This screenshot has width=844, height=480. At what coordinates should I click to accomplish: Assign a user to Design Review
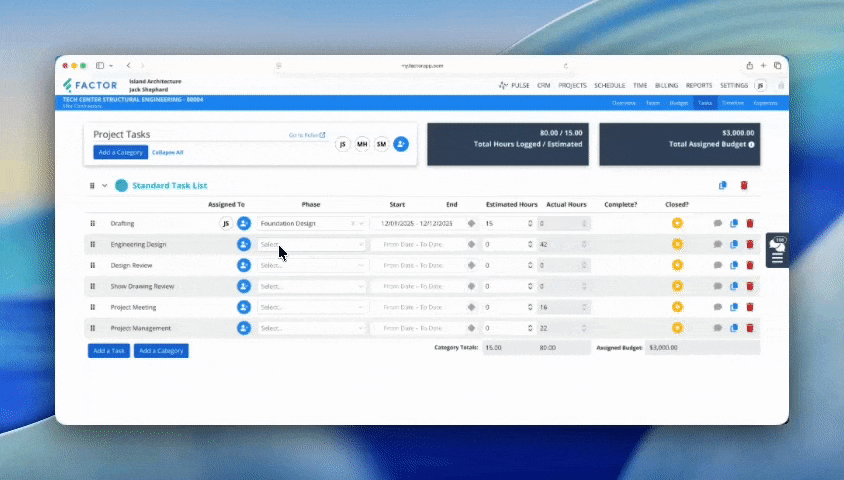tap(244, 265)
